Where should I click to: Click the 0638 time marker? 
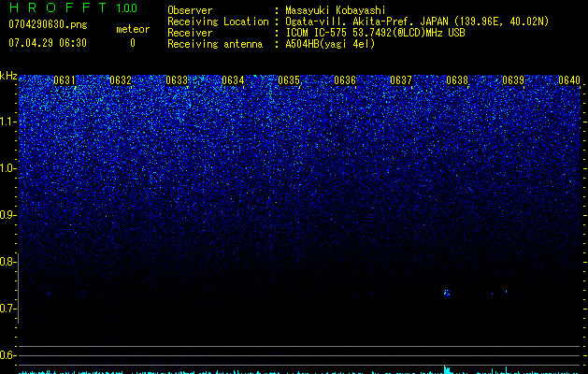[x=457, y=80]
